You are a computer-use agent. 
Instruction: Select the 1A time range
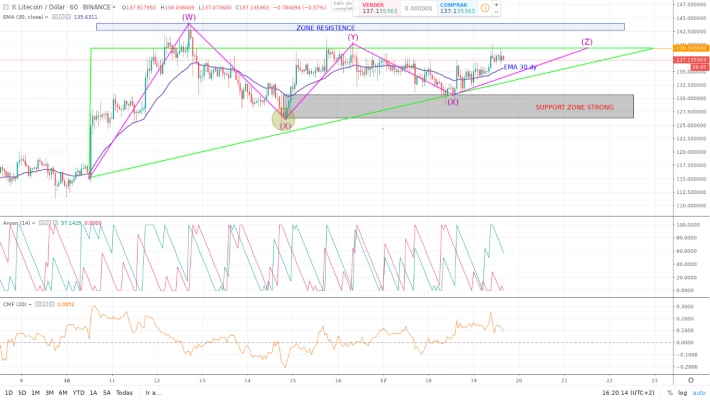click(x=93, y=393)
